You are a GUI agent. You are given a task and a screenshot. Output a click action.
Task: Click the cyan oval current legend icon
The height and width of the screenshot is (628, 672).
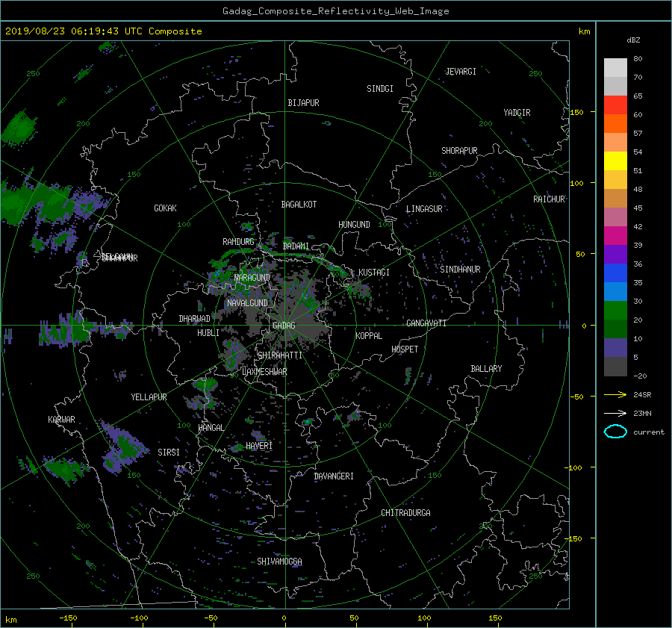[615, 432]
